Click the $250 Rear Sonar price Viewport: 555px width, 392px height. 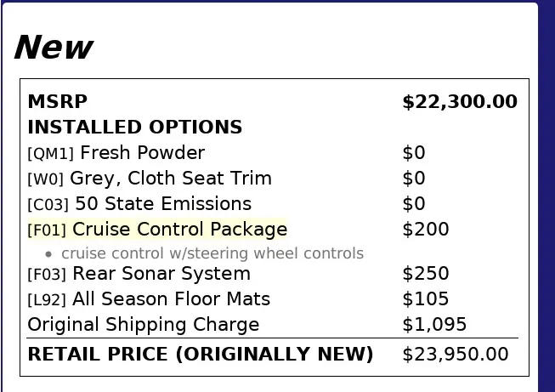click(x=426, y=274)
